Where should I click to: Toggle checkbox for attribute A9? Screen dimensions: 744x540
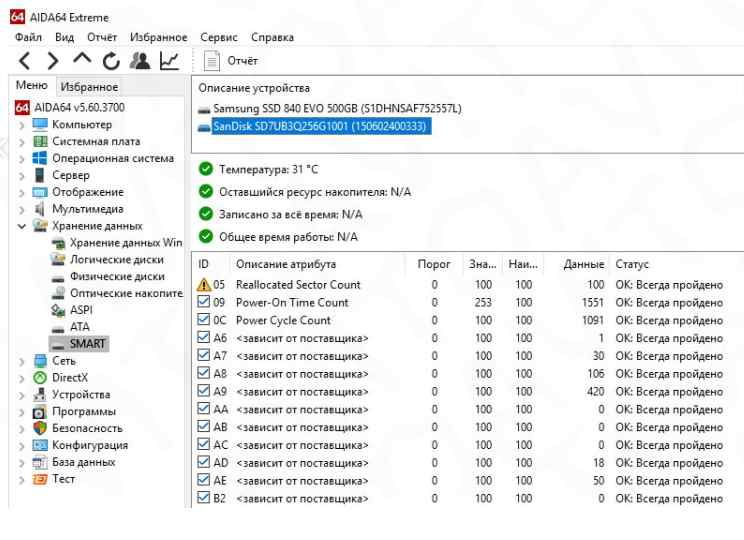point(204,391)
